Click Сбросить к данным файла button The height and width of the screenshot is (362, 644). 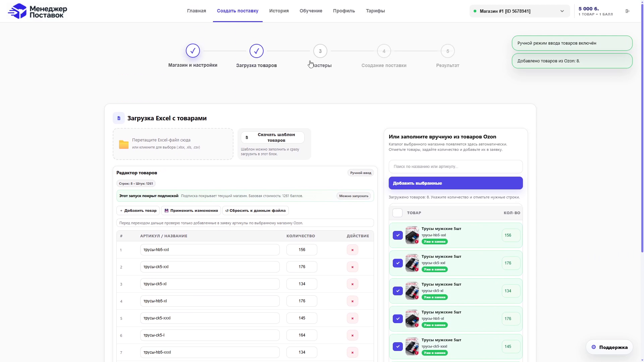[x=256, y=210]
